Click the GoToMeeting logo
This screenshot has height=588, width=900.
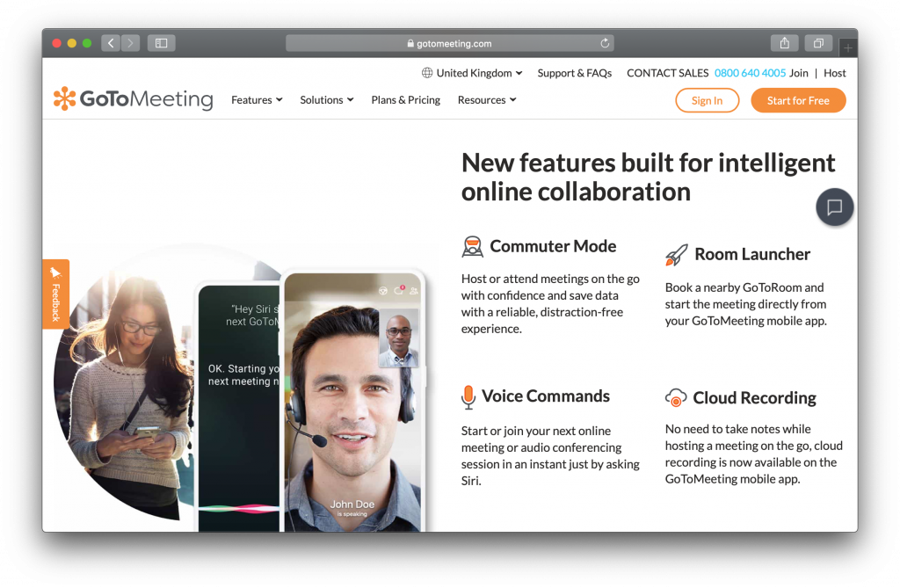[134, 98]
